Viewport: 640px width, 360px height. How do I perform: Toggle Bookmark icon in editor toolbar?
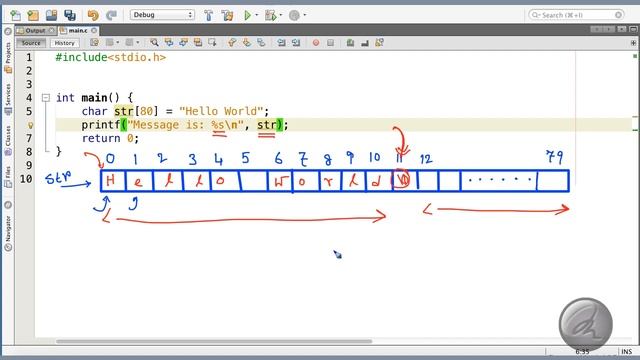point(261,42)
